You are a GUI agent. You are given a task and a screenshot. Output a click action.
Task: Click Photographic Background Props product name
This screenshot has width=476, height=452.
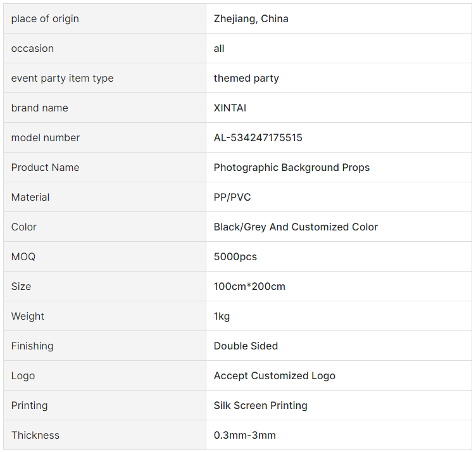point(291,168)
